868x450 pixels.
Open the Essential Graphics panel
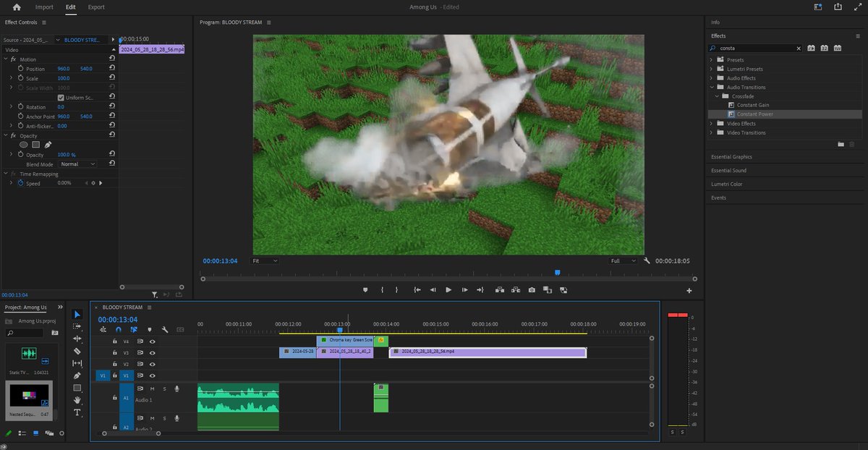[x=731, y=157]
